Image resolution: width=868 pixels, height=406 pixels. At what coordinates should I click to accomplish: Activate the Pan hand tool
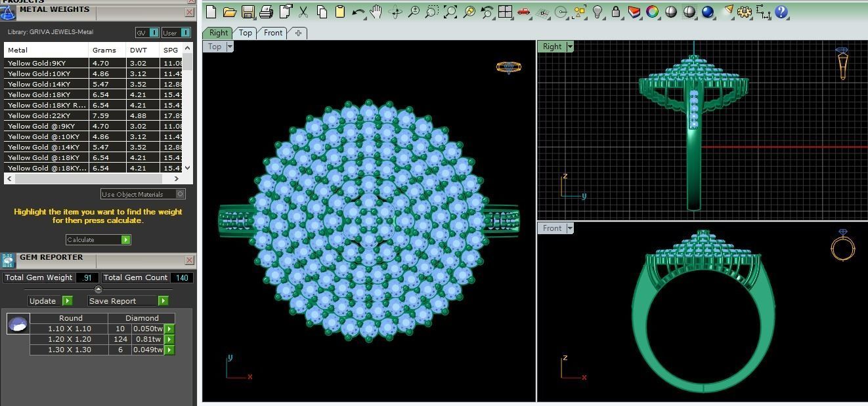pyautogui.click(x=377, y=11)
